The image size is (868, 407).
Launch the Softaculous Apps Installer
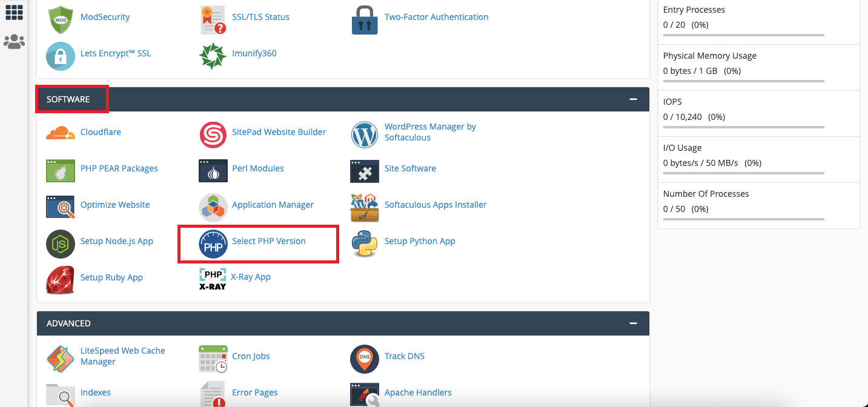(435, 204)
